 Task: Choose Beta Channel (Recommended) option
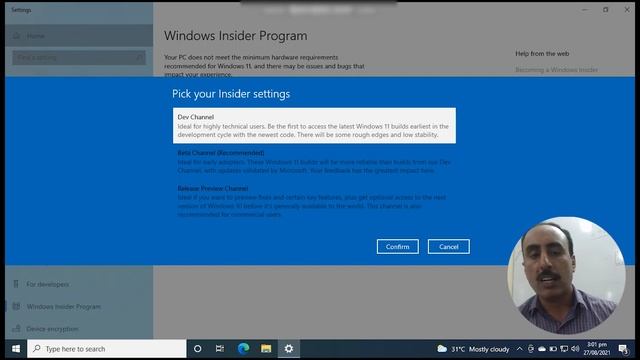click(x=314, y=161)
